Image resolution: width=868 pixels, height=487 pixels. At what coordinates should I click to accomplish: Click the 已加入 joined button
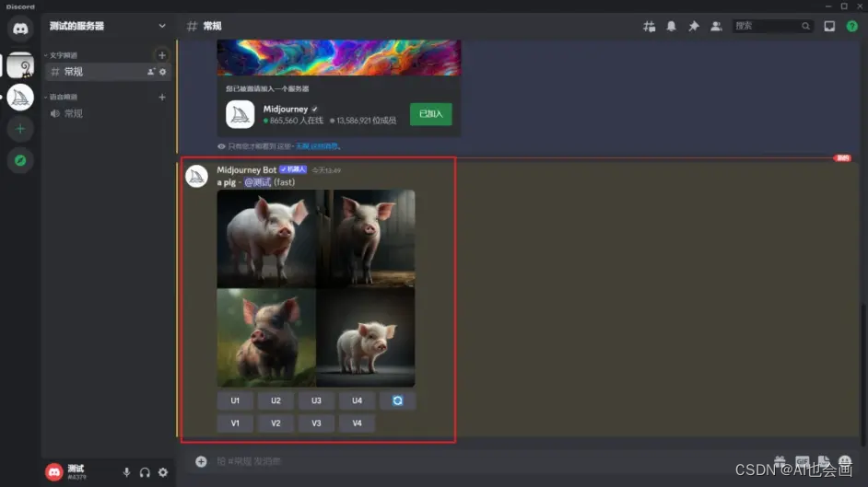(430, 114)
